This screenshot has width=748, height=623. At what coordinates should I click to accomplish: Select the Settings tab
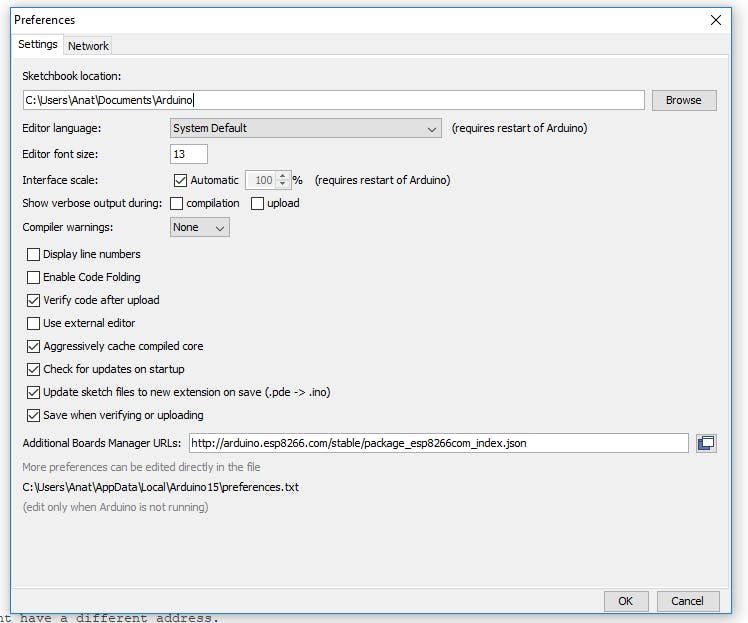tap(38, 45)
